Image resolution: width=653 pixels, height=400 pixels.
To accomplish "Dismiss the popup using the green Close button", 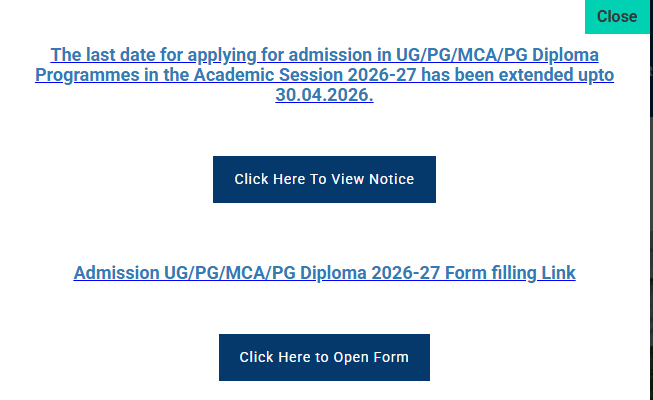I will click(x=616, y=17).
